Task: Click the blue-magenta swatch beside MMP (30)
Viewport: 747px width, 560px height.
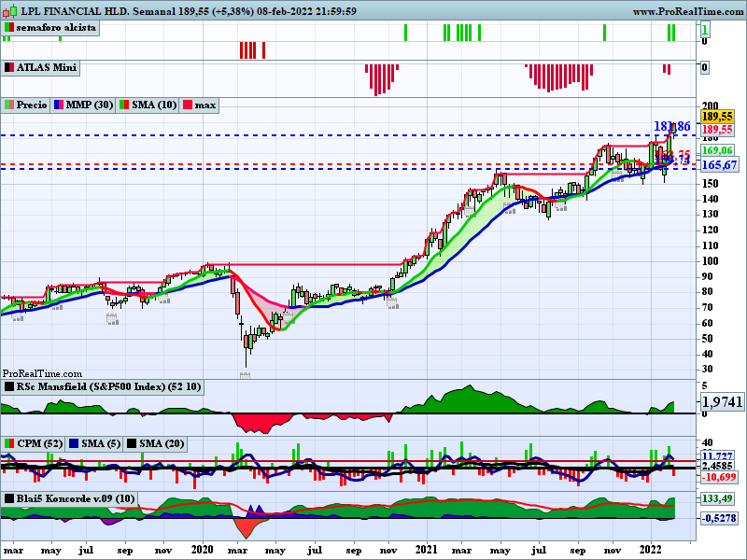Action: [59, 105]
